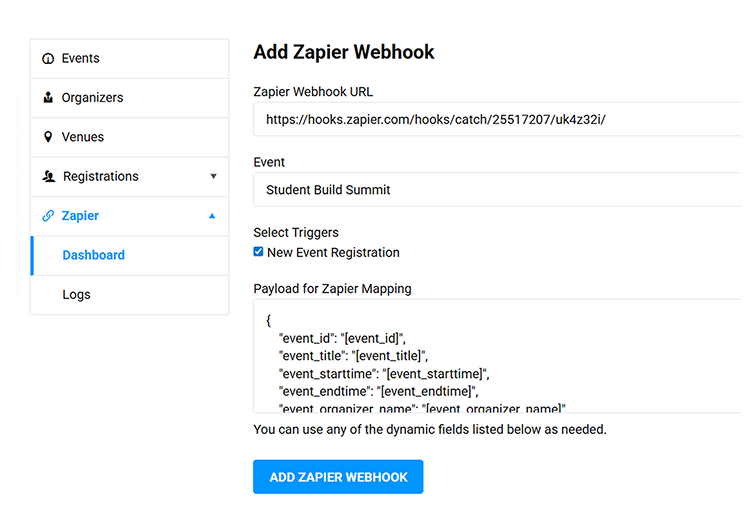Viewport: 755px width, 520px height.
Task: Click the "event_starttime" payload line
Action: point(384,374)
